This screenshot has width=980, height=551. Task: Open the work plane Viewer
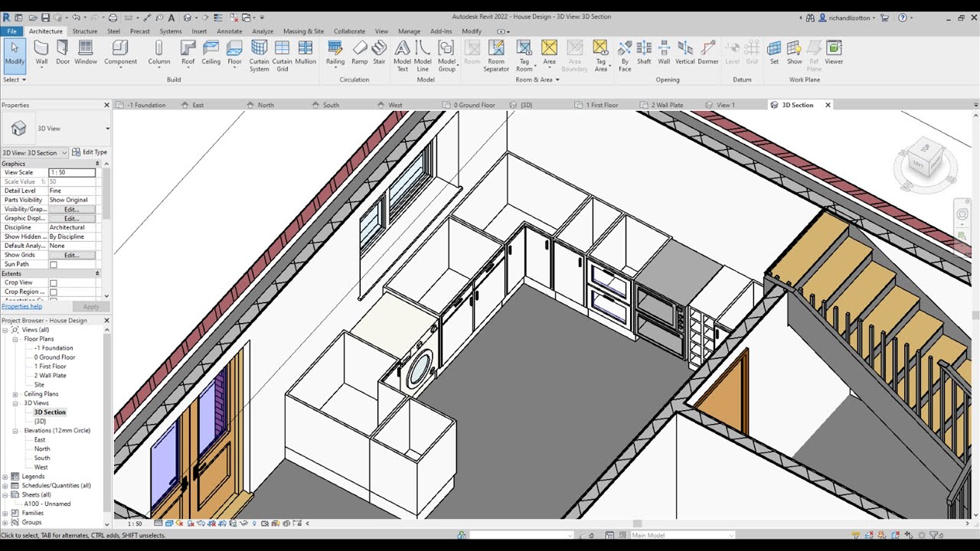834,53
